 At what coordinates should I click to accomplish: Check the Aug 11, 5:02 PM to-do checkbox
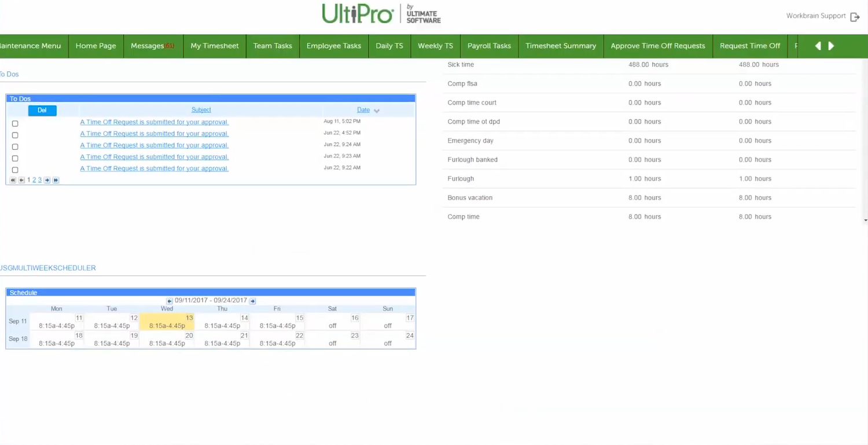click(x=15, y=123)
